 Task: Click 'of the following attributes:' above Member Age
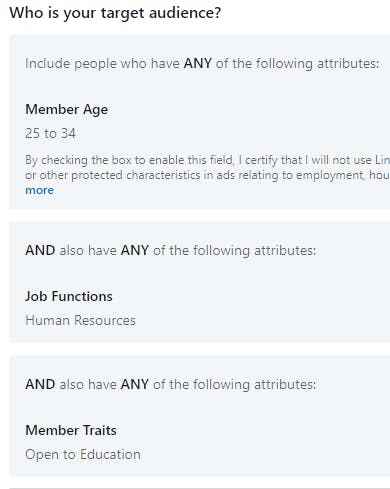pos(298,63)
